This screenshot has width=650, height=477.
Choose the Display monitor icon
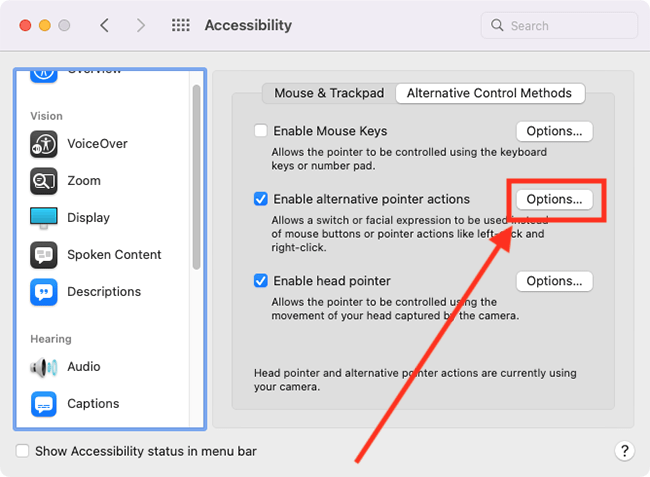[44, 218]
